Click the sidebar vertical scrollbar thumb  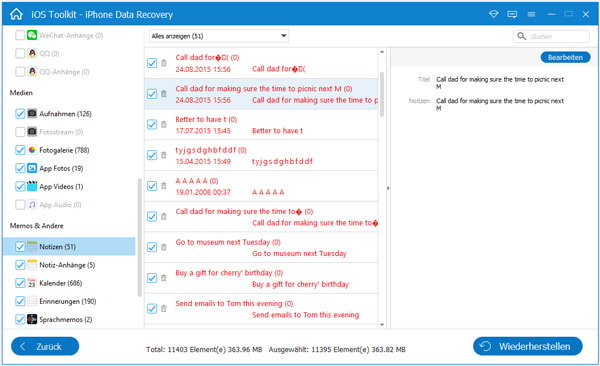click(139, 237)
